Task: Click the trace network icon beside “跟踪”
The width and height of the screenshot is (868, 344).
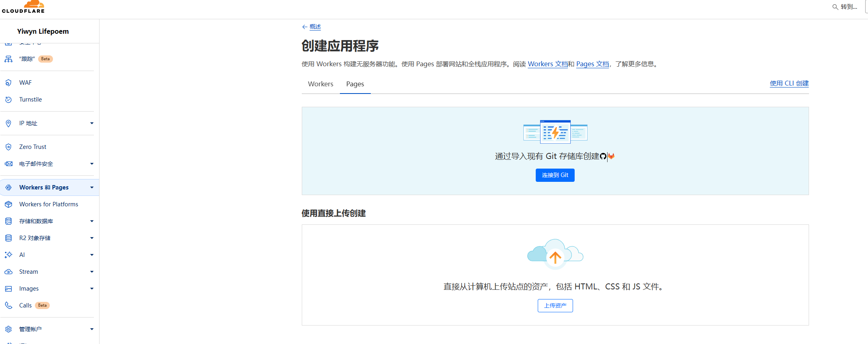Action: pyautogui.click(x=8, y=59)
